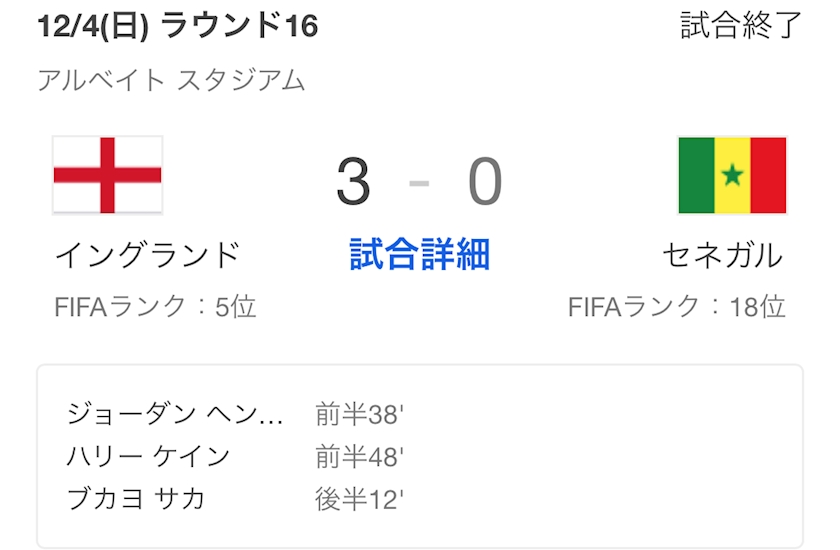The height and width of the screenshot is (550, 840).
Task: Click England's FIFAランク：5位 text
Action: coord(155,307)
